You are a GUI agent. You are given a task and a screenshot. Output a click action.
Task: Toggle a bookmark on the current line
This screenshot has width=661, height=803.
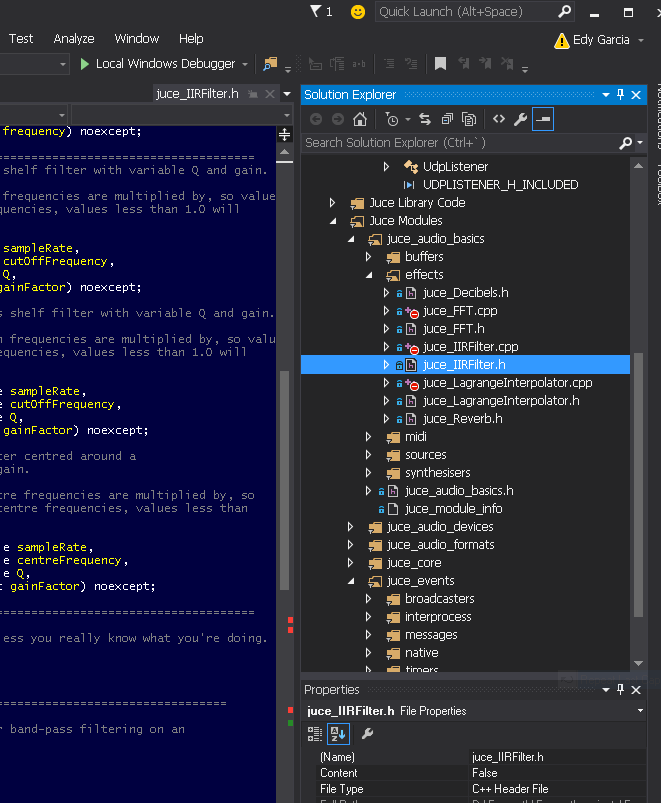click(440, 64)
